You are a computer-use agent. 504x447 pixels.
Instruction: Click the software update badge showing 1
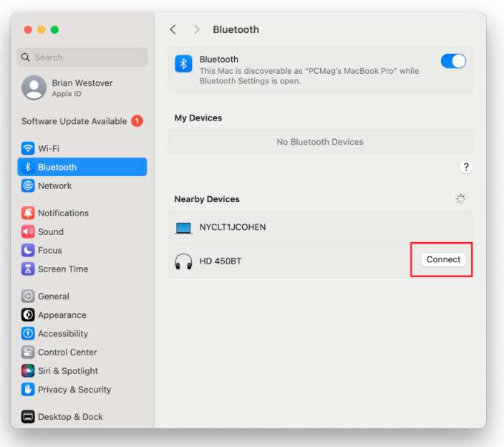[137, 121]
